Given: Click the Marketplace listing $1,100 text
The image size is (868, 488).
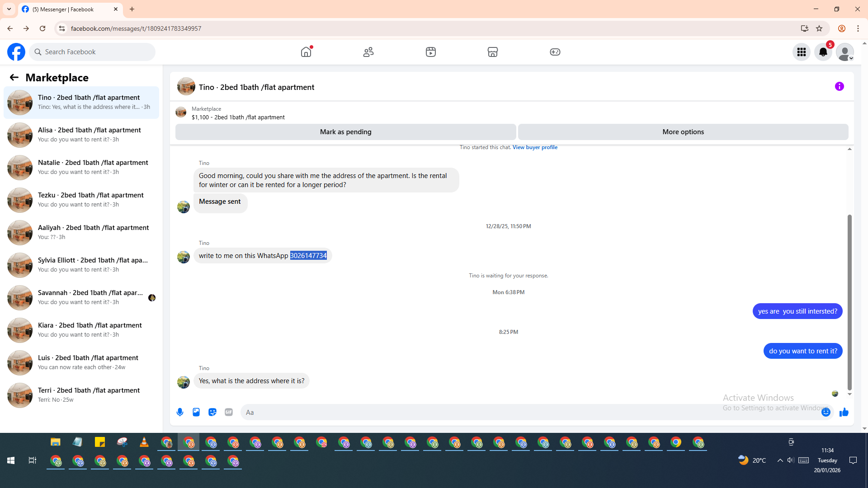Looking at the screenshot, I should click(x=238, y=117).
